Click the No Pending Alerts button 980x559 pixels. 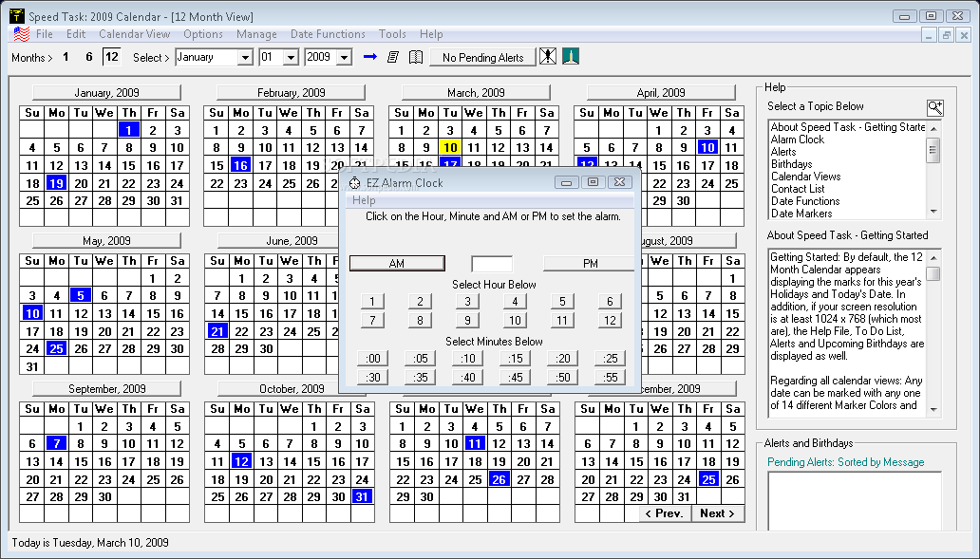click(x=482, y=58)
